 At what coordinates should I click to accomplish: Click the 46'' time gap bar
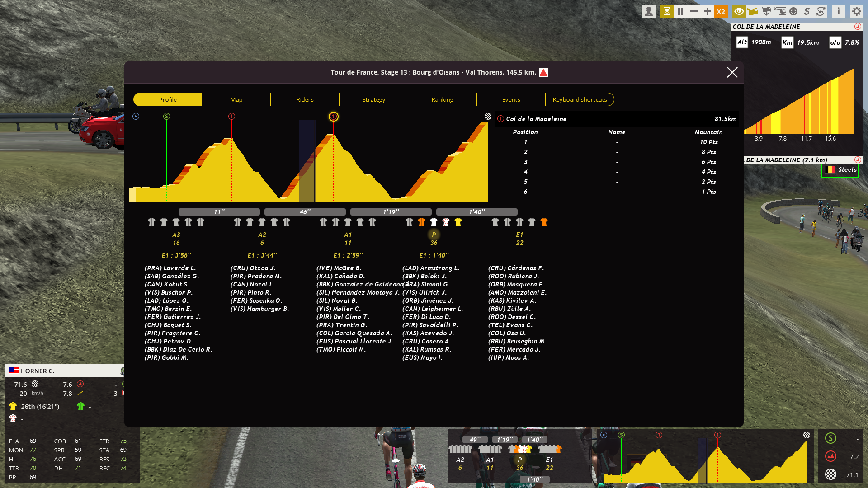(305, 212)
